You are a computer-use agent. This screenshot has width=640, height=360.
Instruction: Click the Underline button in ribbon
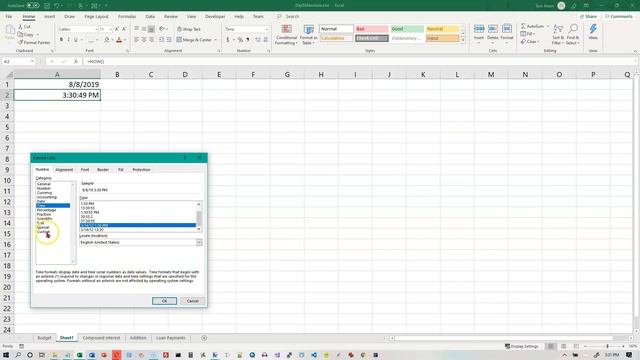(x=76, y=40)
